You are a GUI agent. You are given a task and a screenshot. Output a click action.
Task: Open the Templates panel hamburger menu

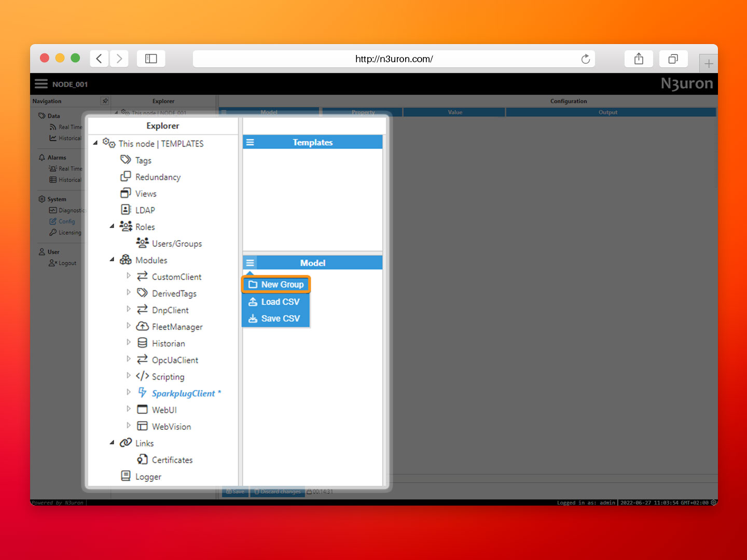(250, 142)
